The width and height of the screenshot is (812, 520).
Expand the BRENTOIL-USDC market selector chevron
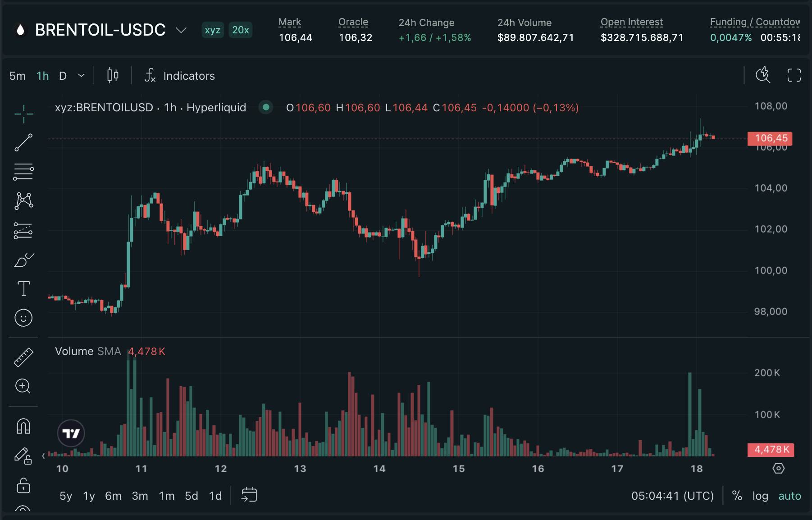coord(181,30)
